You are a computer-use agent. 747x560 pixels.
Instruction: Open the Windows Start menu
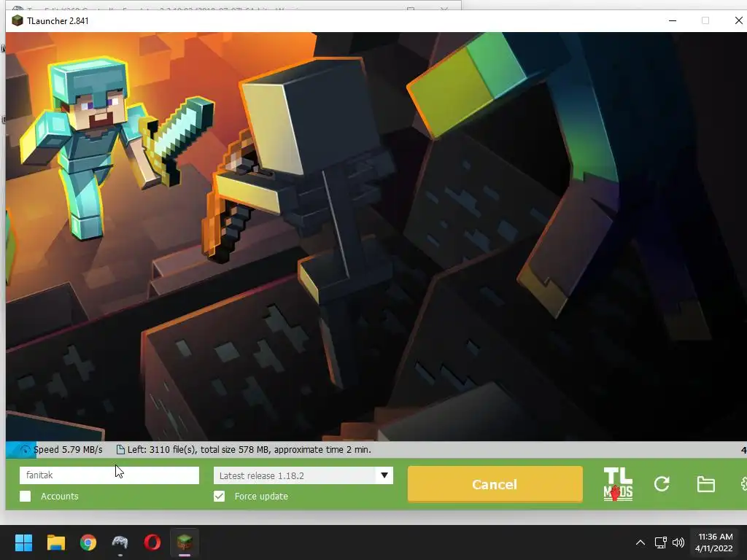23,542
